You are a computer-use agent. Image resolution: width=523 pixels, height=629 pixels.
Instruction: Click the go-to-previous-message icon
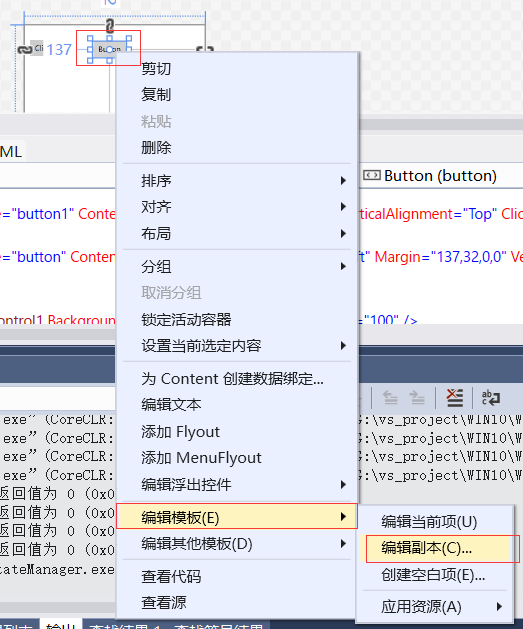pos(390,398)
